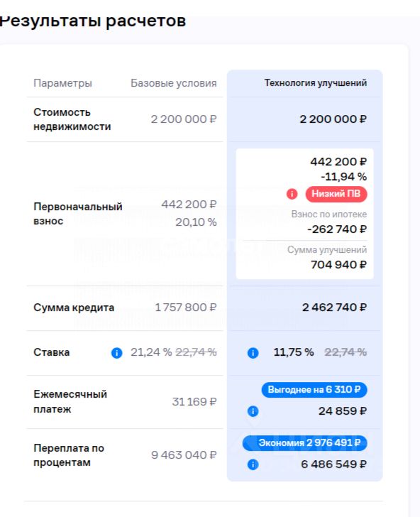Click red info icon beside Низкий ПВ badge
This screenshot has width=420, height=517.
click(292, 194)
